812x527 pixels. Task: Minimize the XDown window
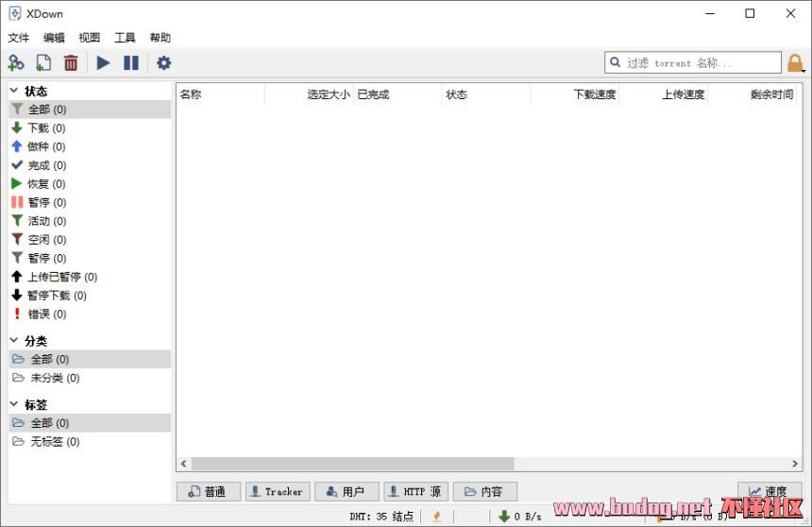pyautogui.click(x=710, y=13)
